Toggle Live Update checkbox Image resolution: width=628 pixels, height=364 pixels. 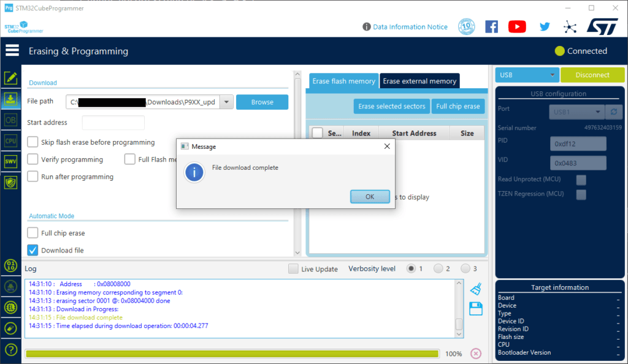(x=293, y=269)
